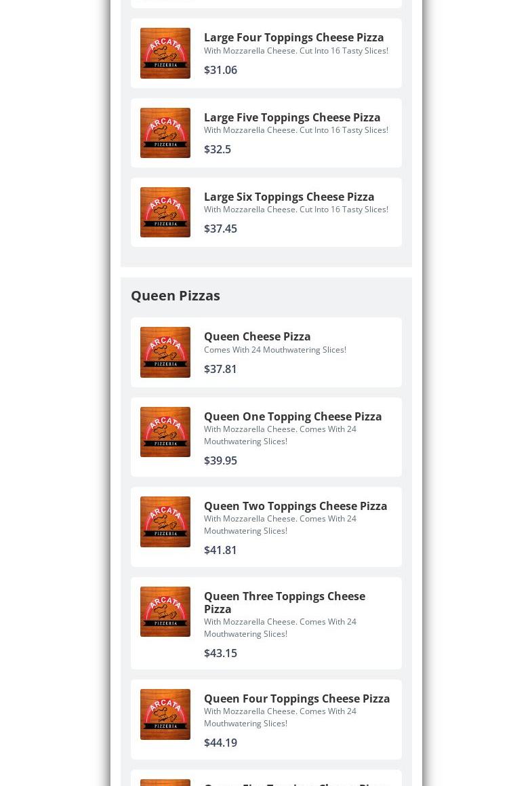Open Queen Three Toppings Cheese Pizza title

click(x=285, y=602)
